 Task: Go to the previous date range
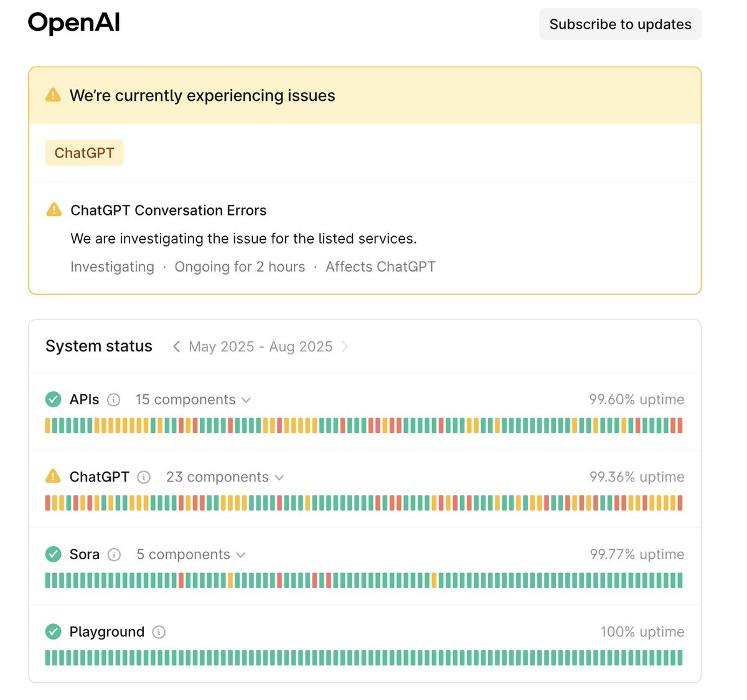tap(176, 346)
